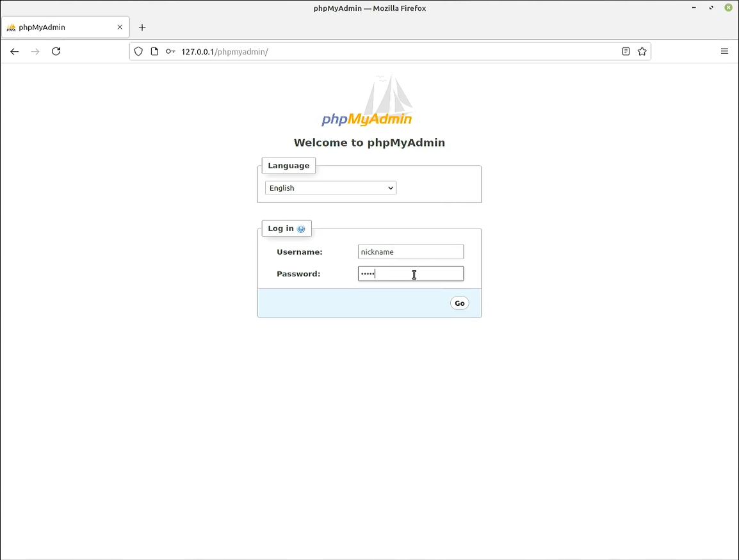Focus the Username input field
739x560 pixels.
(x=410, y=252)
